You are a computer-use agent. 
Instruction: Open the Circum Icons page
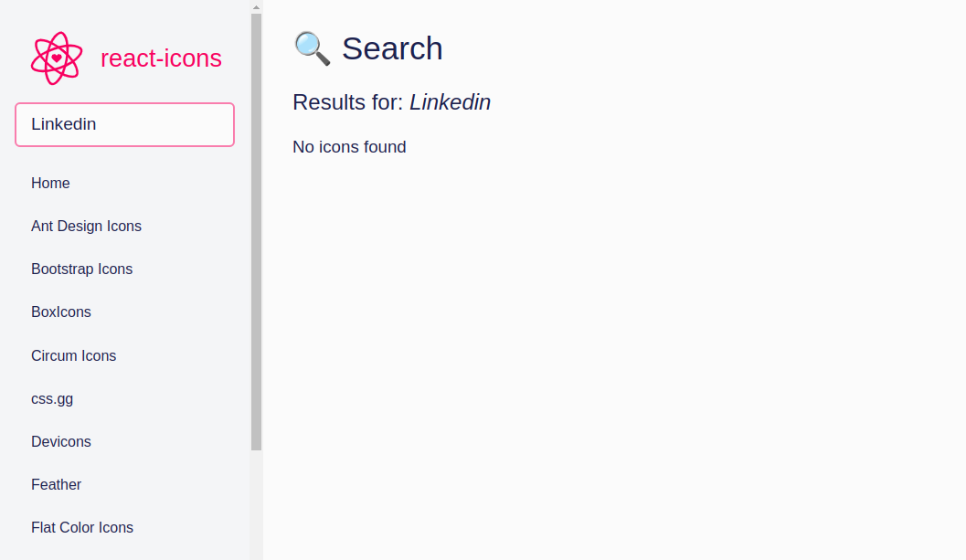(73, 355)
